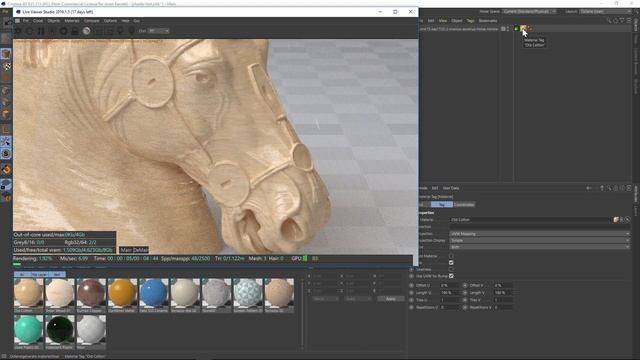The height and width of the screenshot is (360, 640).
Task: Switch to the Coordinates tab
Action: point(464,204)
